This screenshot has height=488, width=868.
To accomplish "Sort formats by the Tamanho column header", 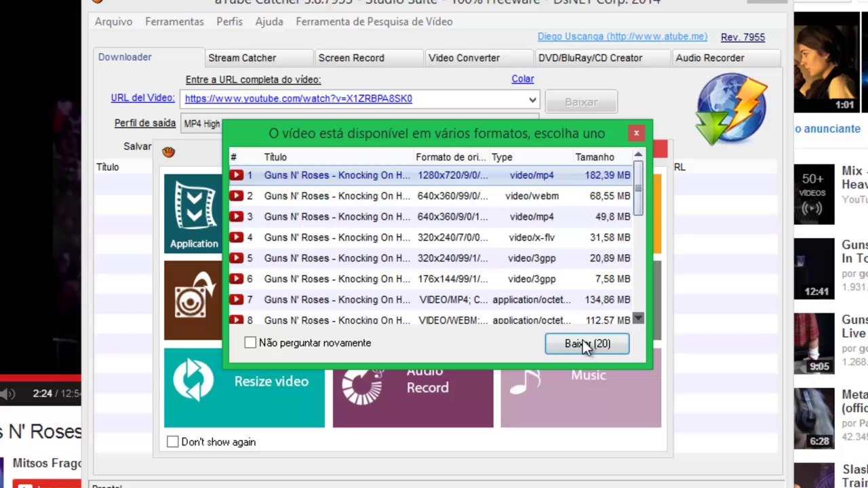I will click(x=595, y=157).
